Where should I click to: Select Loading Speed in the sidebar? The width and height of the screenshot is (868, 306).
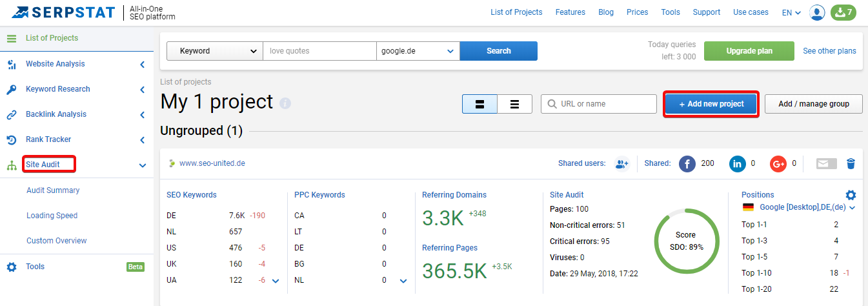(x=52, y=216)
